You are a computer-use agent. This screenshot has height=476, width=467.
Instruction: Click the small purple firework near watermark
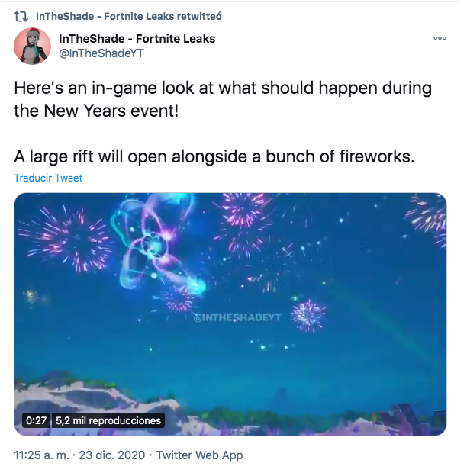pos(308,316)
